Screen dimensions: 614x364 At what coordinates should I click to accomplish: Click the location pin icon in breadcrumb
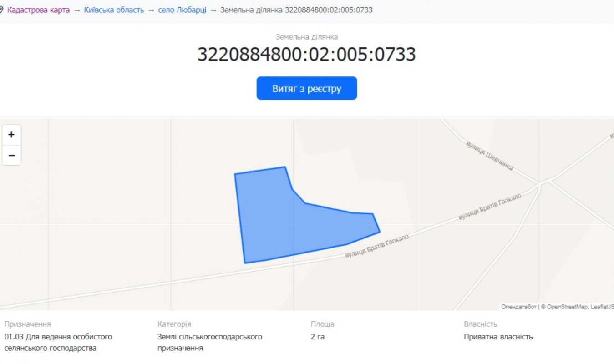1,10
